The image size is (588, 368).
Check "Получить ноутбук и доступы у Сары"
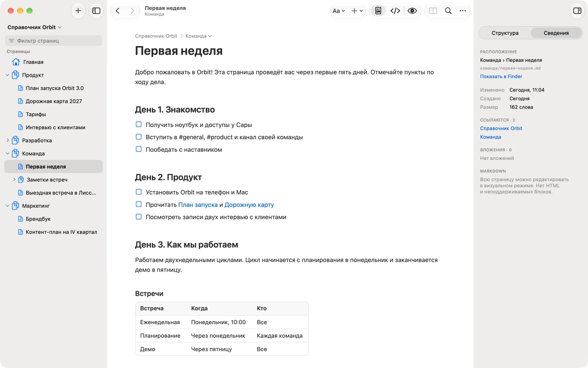139,124
